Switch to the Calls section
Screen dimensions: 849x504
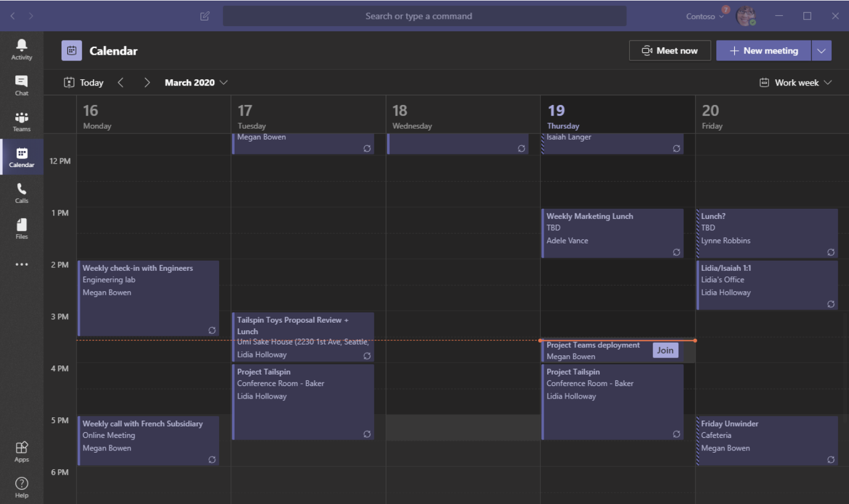(x=21, y=192)
